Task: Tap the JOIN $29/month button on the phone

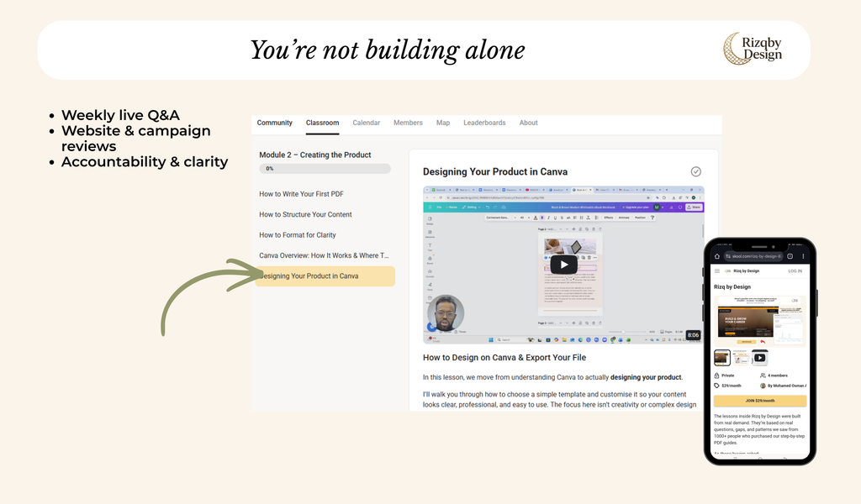Action: click(x=761, y=401)
